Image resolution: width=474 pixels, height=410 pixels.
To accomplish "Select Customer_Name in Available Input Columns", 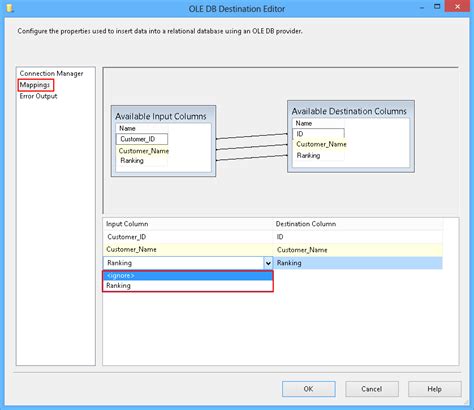I will (144, 151).
